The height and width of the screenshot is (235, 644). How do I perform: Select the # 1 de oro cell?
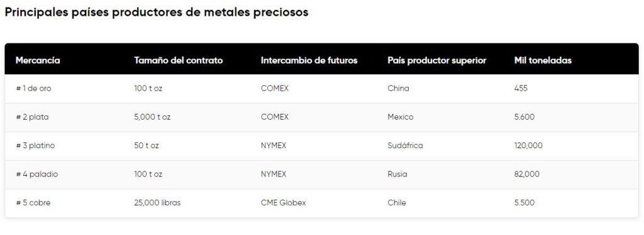click(x=34, y=88)
